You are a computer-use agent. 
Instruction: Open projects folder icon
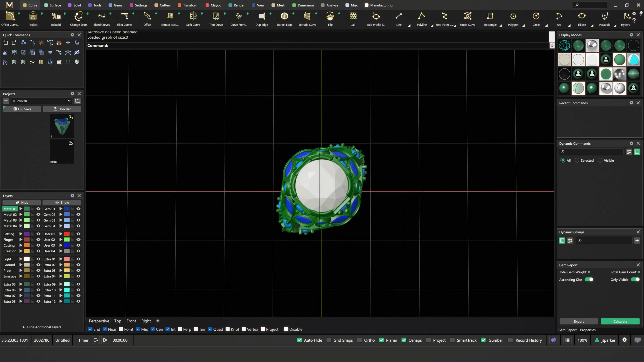78,101
